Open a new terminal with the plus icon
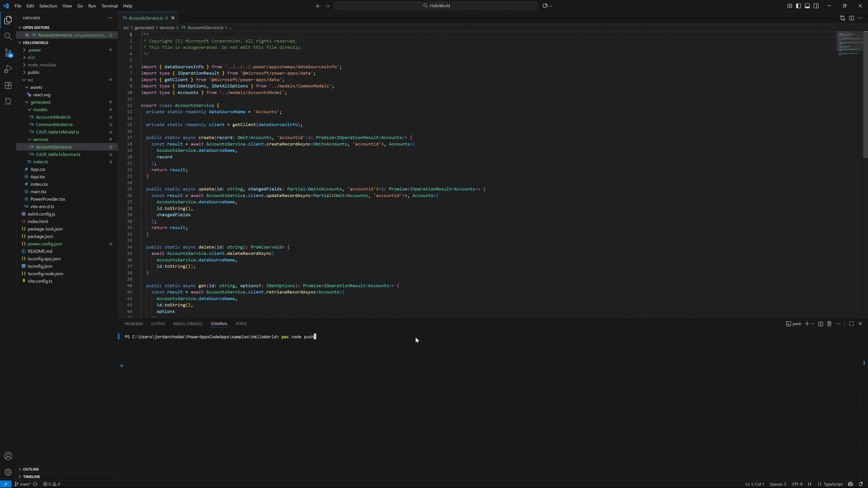This screenshot has width=868, height=488. tap(807, 324)
